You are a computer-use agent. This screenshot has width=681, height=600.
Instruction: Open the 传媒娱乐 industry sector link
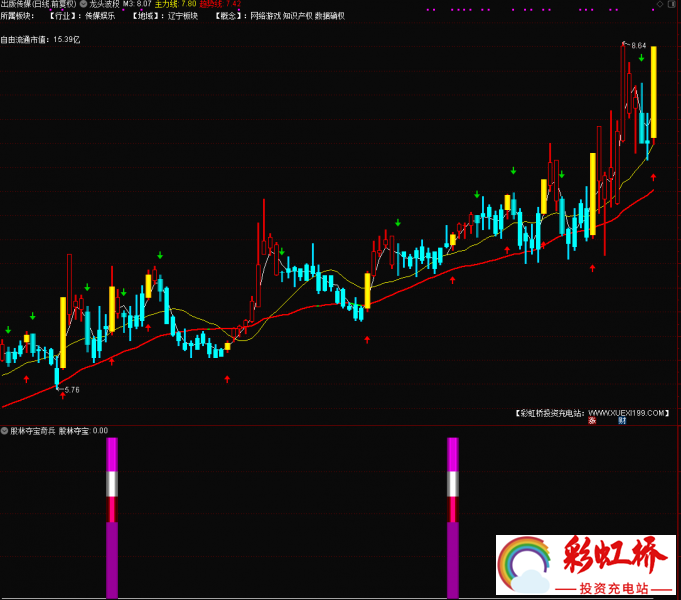pos(99,17)
